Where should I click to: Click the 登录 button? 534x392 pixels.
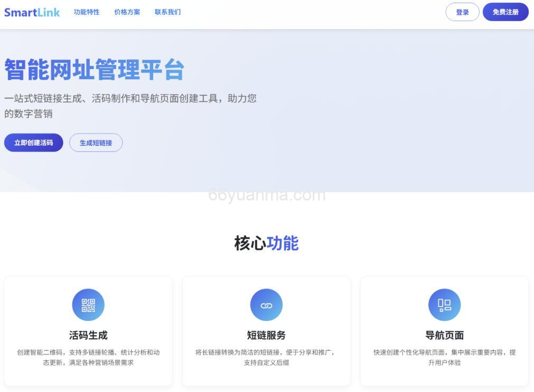point(462,12)
